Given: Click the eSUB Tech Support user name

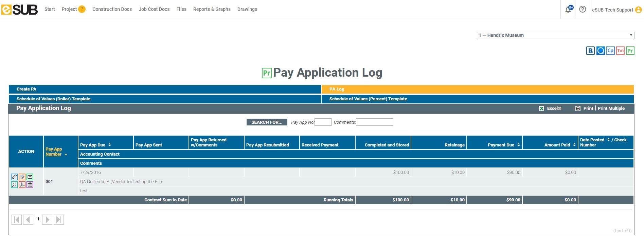Looking at the screenshot, I should (x=612, y=10).
